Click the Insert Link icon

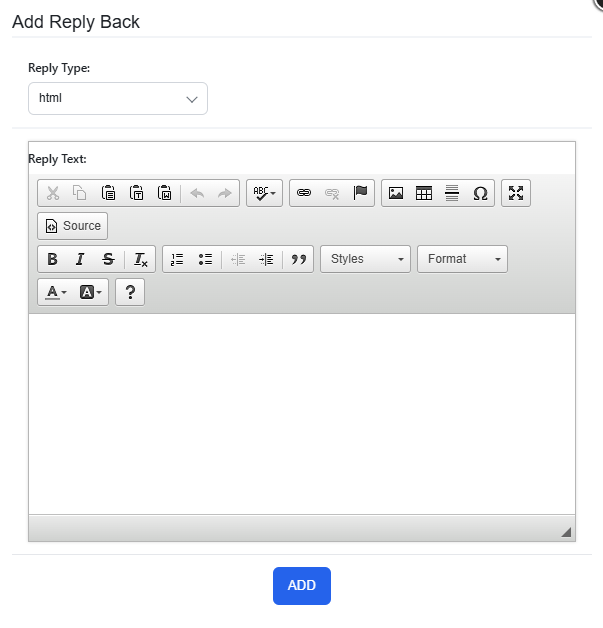304,193
